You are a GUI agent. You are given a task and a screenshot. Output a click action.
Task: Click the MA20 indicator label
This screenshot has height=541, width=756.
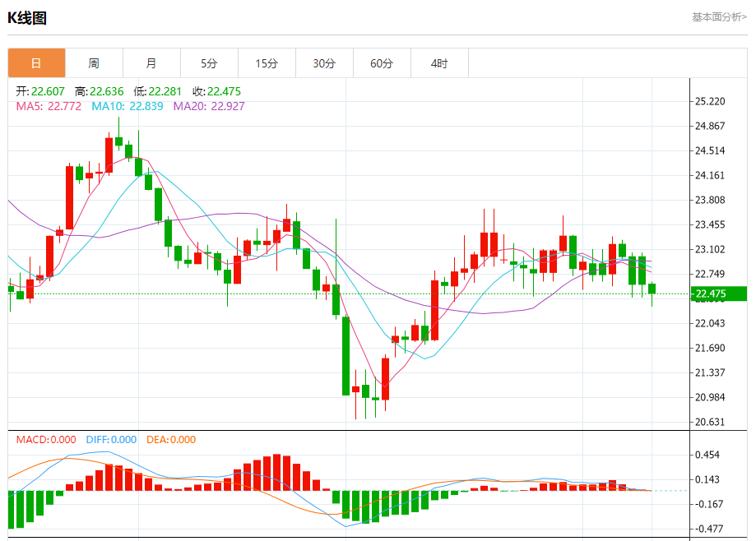point(208,106)
